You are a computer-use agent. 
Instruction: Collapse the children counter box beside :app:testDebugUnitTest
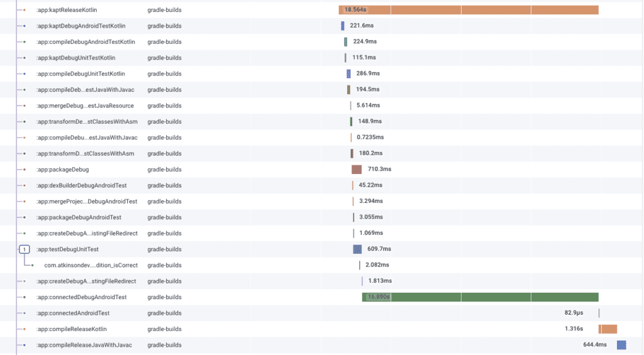pyautogui.click(x=24, y=249)
